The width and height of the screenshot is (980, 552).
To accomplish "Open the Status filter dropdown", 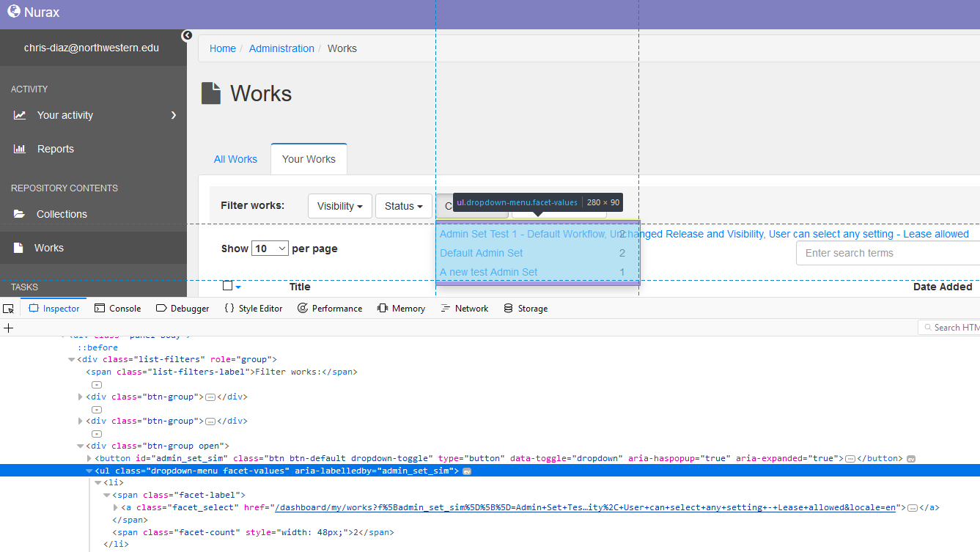I will coord(404,206).
